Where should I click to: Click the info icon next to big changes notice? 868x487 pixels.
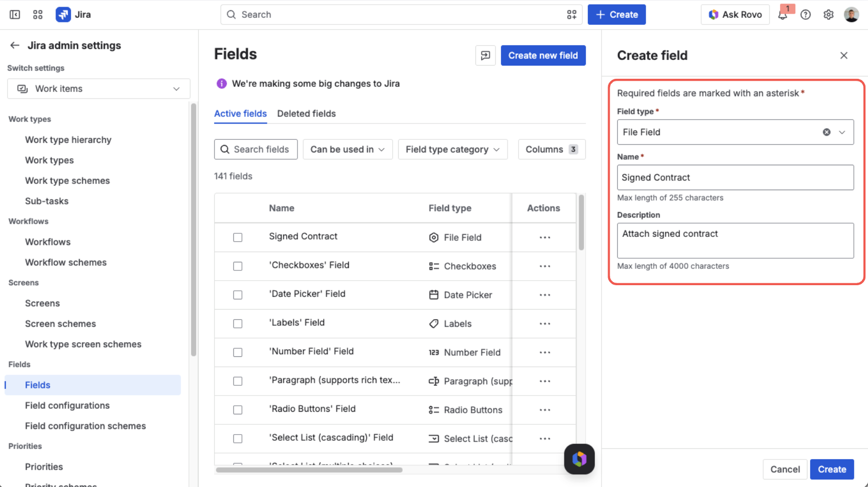(221, 83)
